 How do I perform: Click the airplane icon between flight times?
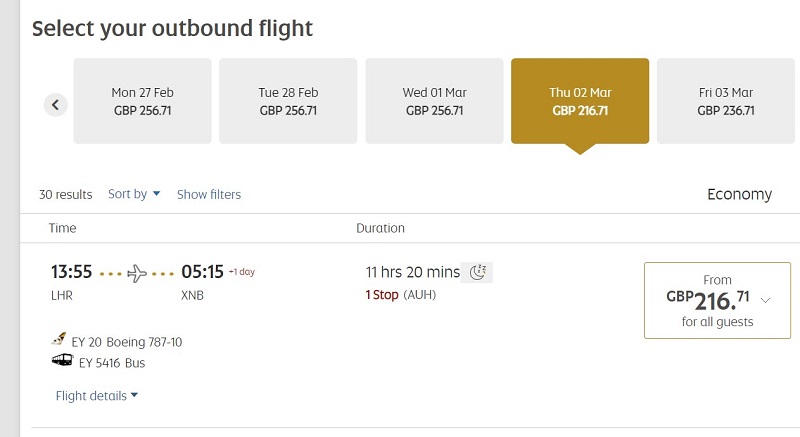[137, 273]
